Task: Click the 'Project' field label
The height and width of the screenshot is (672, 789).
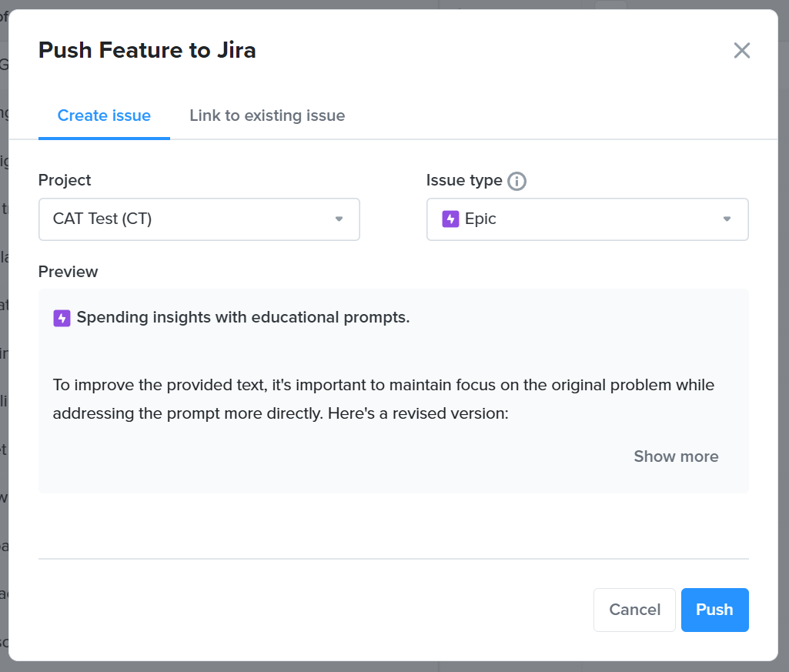Action: [x=65, y=180]
